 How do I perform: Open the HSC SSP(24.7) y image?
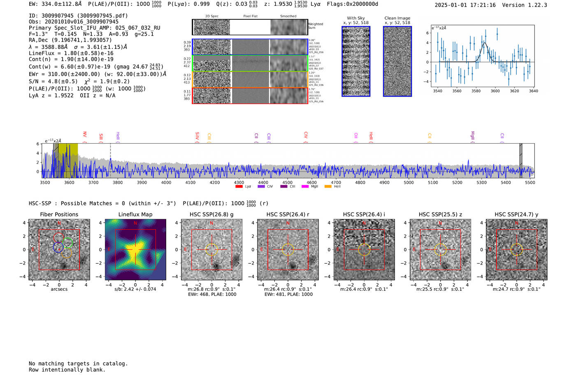(516, 250)
